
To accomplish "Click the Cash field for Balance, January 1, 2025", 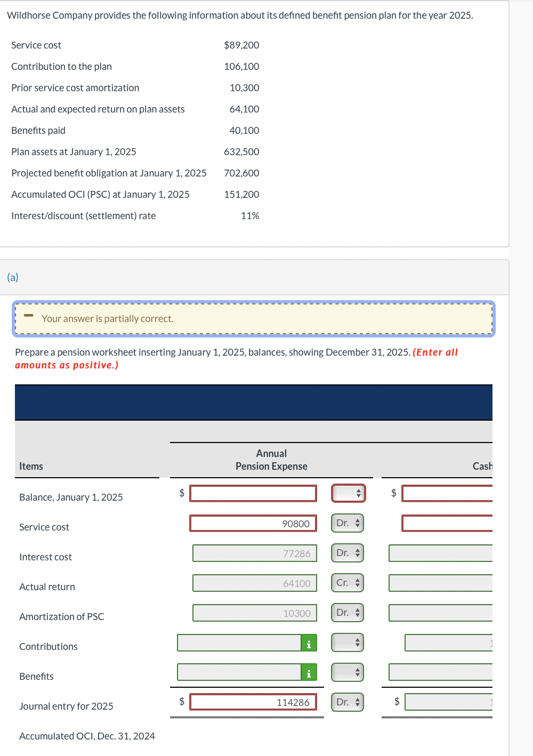I will tap(447, 493).
